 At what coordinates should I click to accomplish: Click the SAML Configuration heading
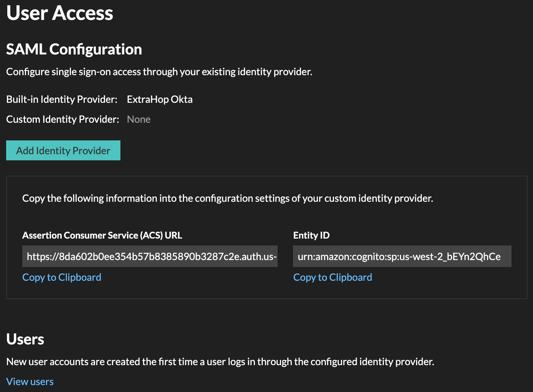pos(74,49)
